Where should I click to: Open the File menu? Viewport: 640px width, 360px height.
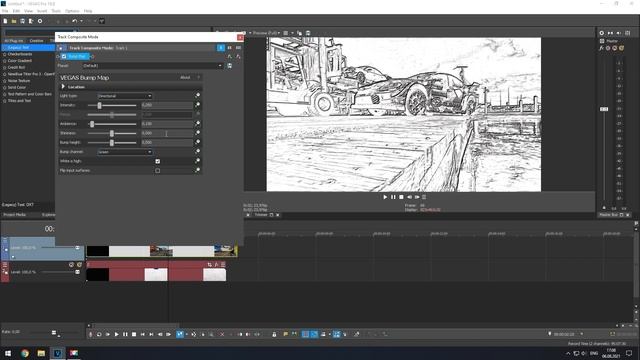click(x=5, y=11)
